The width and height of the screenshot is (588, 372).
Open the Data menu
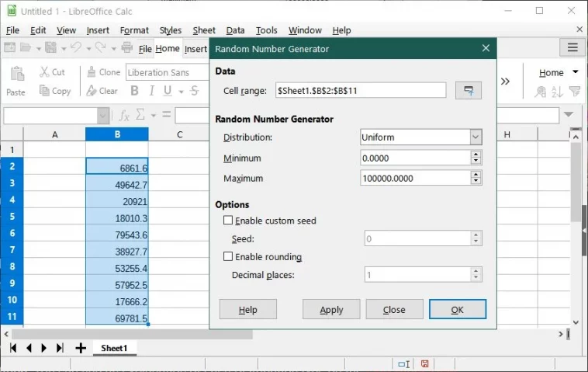click(x=235, y=30)
